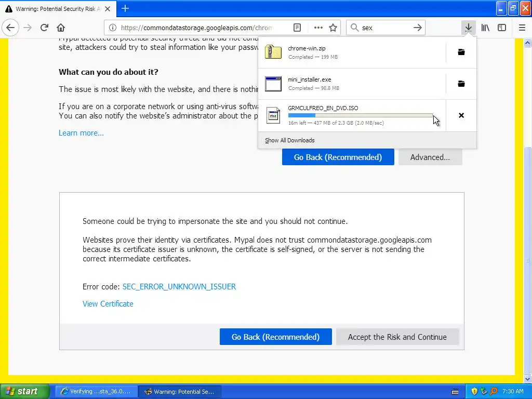Click Go Back (Recommended) near Advanced
The width and height of the screenshot is (532, 399).
(338, 157)
